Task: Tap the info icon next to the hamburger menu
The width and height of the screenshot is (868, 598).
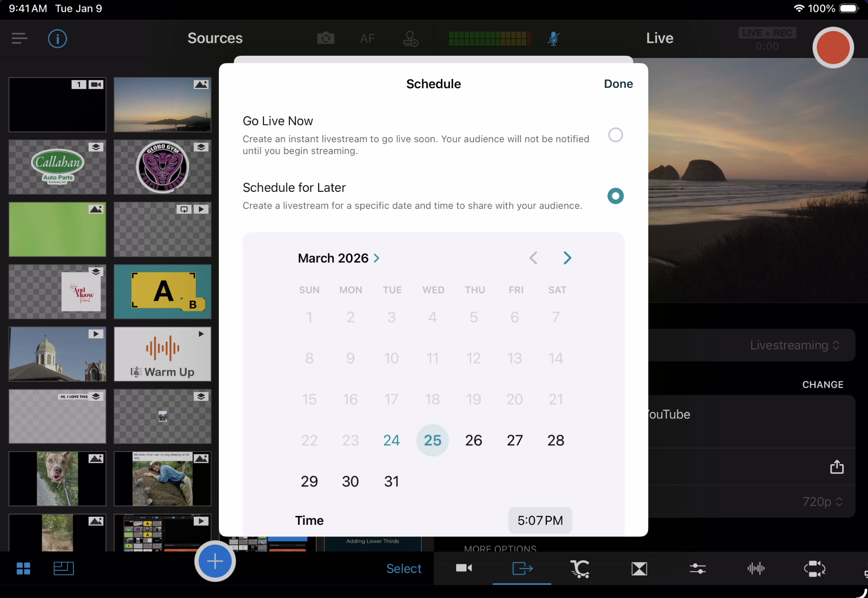Action: click(57, 39)
